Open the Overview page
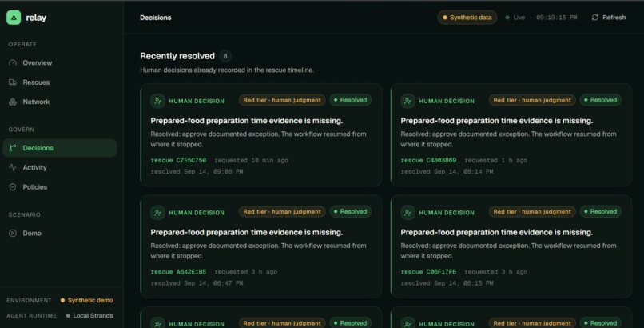Image resolution: width=644 pixels, height=328 pixels. [x=60, y=63]
